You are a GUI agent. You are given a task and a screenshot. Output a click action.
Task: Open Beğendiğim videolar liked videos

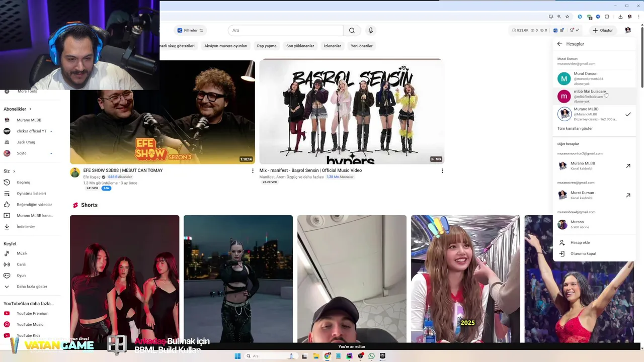click(34, 205)
